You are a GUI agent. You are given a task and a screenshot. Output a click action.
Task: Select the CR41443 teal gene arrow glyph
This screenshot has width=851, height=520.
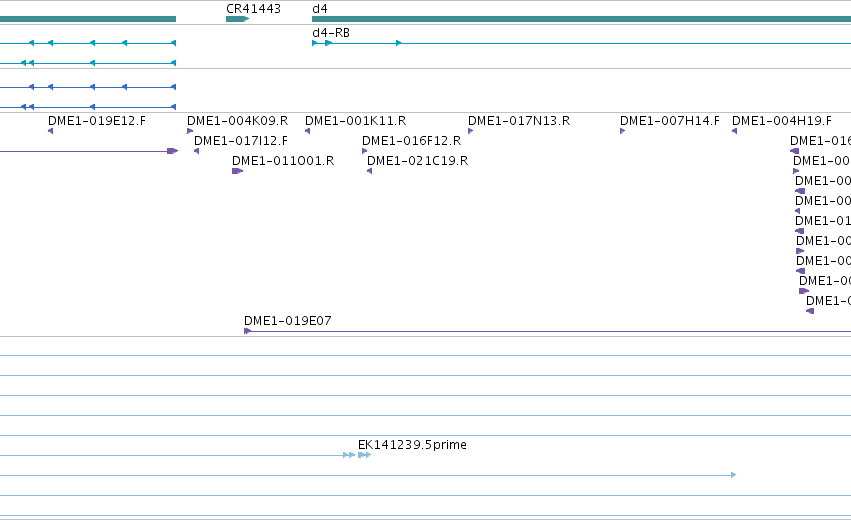(x=238, y=19)
